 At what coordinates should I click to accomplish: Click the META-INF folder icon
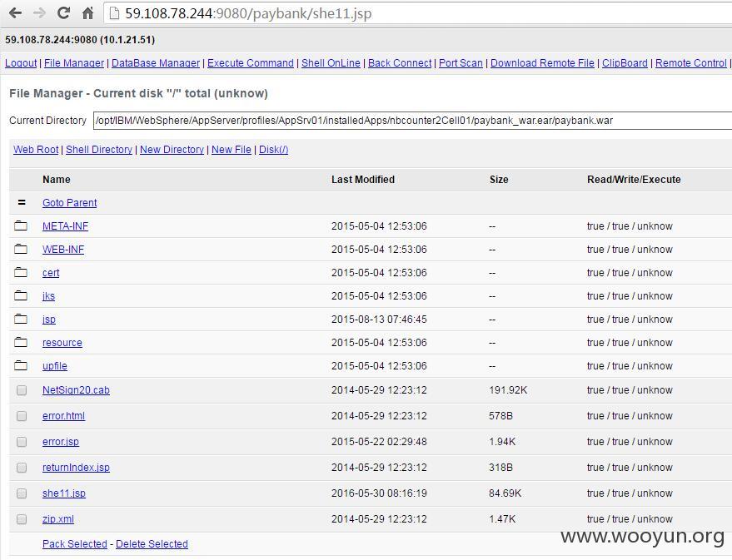21,225
